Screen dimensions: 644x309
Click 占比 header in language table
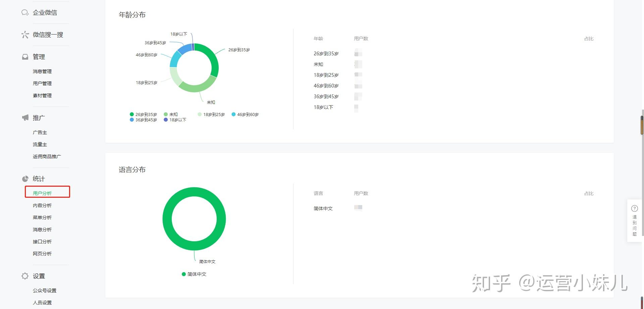(589, 193)
